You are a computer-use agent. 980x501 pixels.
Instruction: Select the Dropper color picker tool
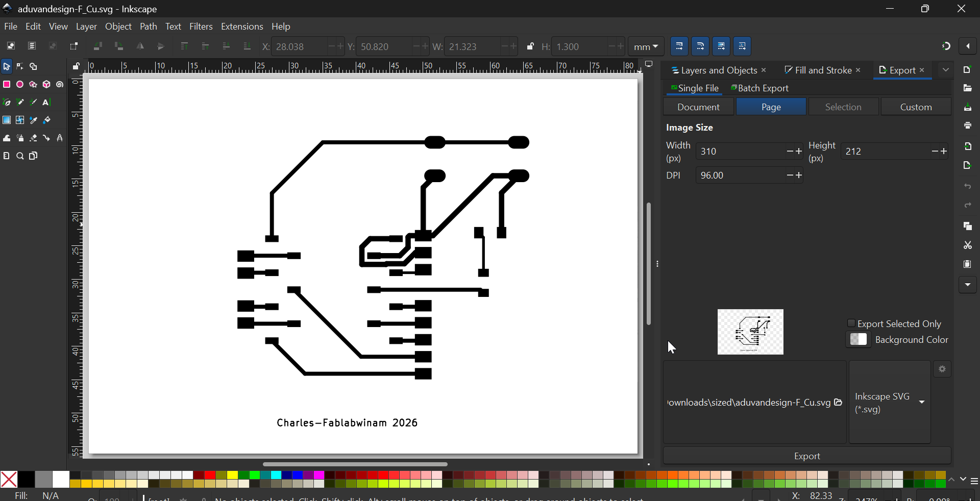[x=33, y=120]
